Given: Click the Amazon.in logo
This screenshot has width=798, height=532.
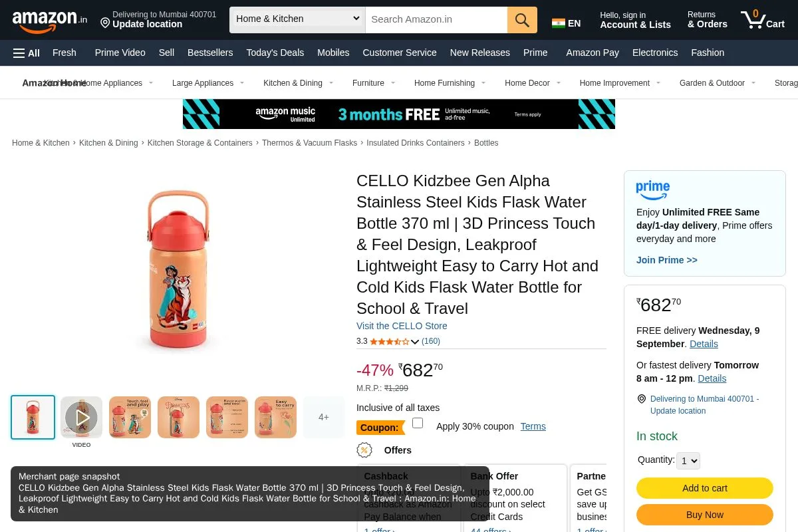Looking at the screenshot, I should pyautogui.click(x=50, y=21).
